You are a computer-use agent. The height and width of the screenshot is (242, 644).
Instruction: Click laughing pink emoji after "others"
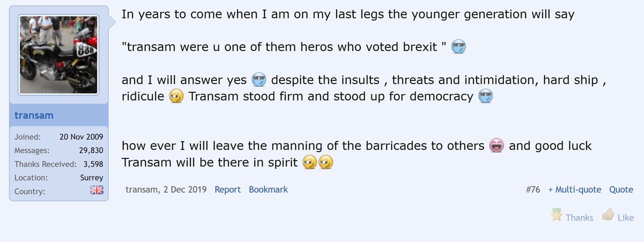point(497,146)
